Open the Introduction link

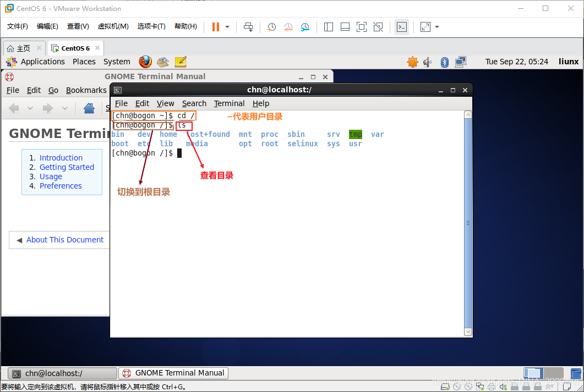point(61,158)
